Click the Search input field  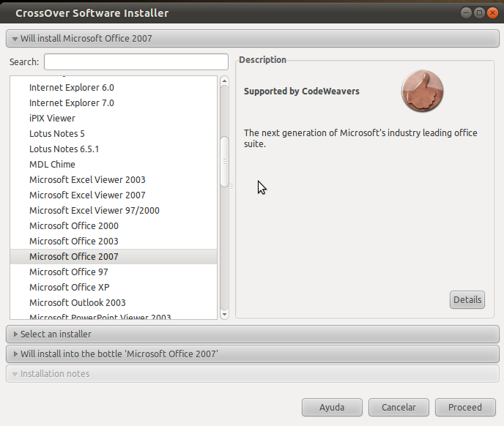136,62
